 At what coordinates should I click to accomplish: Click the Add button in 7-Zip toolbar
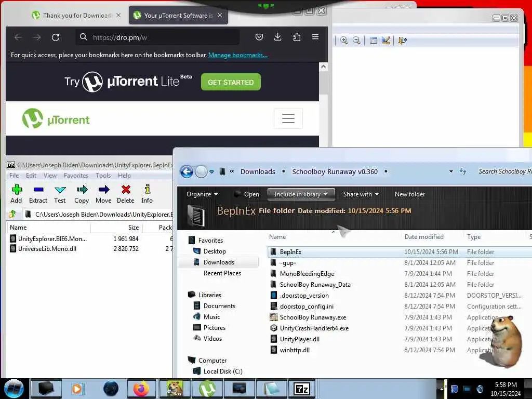point(16,194)
